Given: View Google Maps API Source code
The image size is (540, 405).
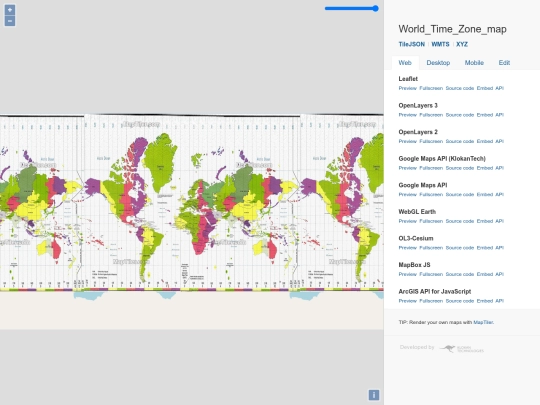Looking at the screenshot, I should tap(460, 194).
